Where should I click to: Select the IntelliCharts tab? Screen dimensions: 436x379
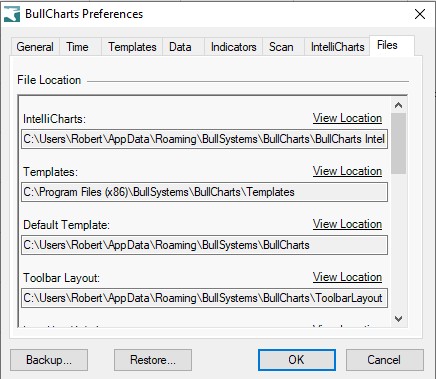point(337,47)
